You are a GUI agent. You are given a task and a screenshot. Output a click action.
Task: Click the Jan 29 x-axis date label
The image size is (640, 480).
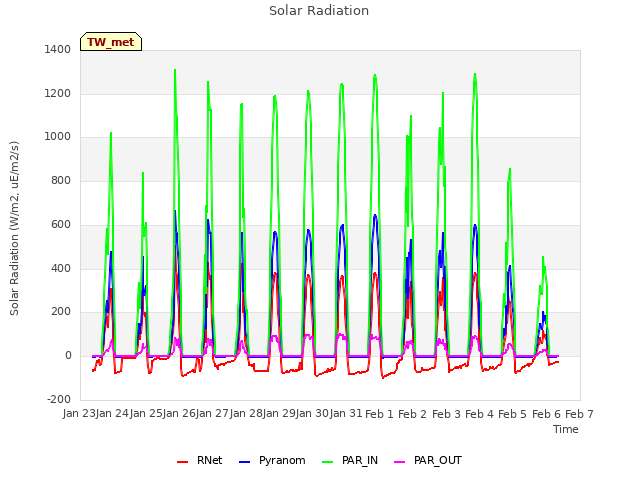(279, 413)
